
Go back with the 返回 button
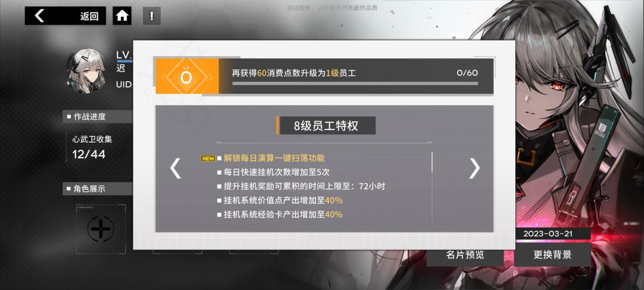66,16
